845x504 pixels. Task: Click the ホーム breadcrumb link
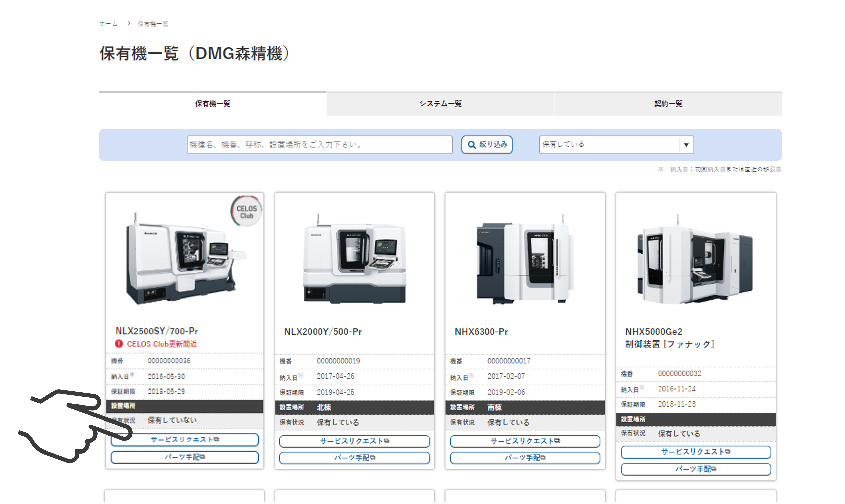[x=108, y=24]
